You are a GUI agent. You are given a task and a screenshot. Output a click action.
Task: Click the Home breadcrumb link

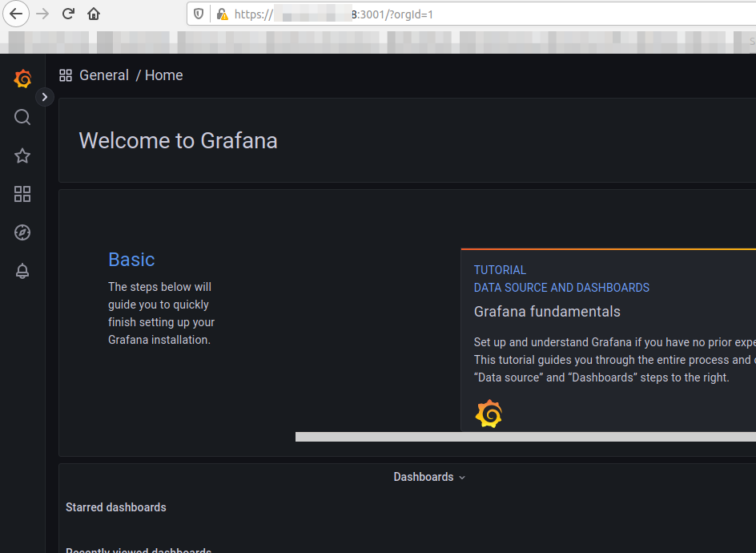(163, 75)
